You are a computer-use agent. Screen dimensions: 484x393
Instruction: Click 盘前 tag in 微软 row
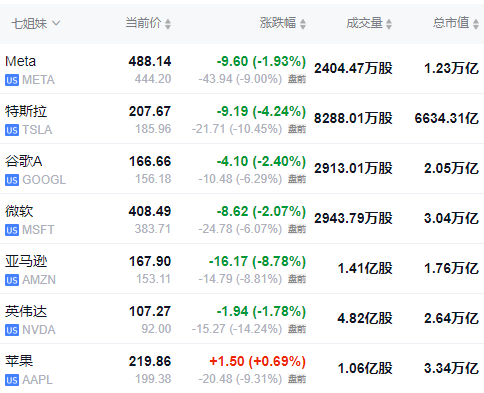[297, 229]
